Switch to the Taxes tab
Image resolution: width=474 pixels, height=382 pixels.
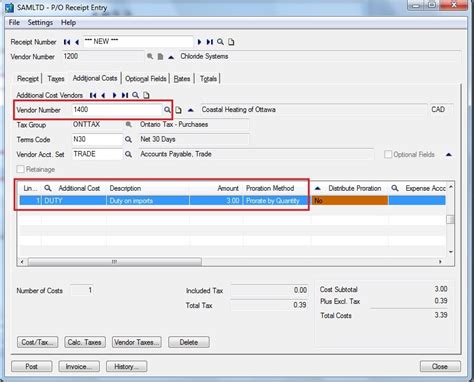56,79
